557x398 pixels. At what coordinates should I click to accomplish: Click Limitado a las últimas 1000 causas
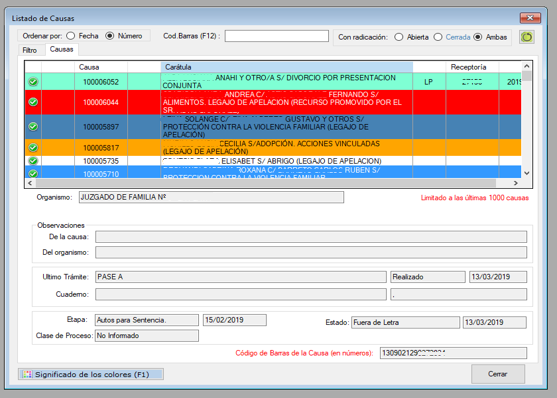[475, 198]
